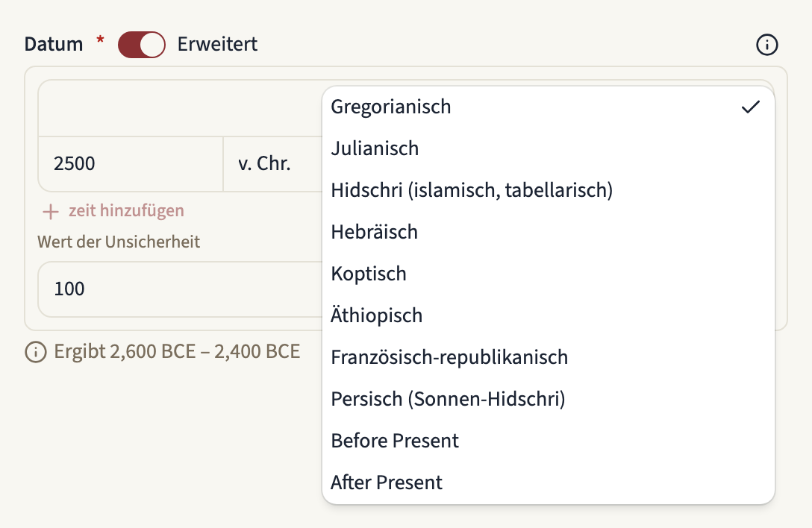Click the uncertainty field containing 100
The image size is (812, 528).
[x=180, y=289]
